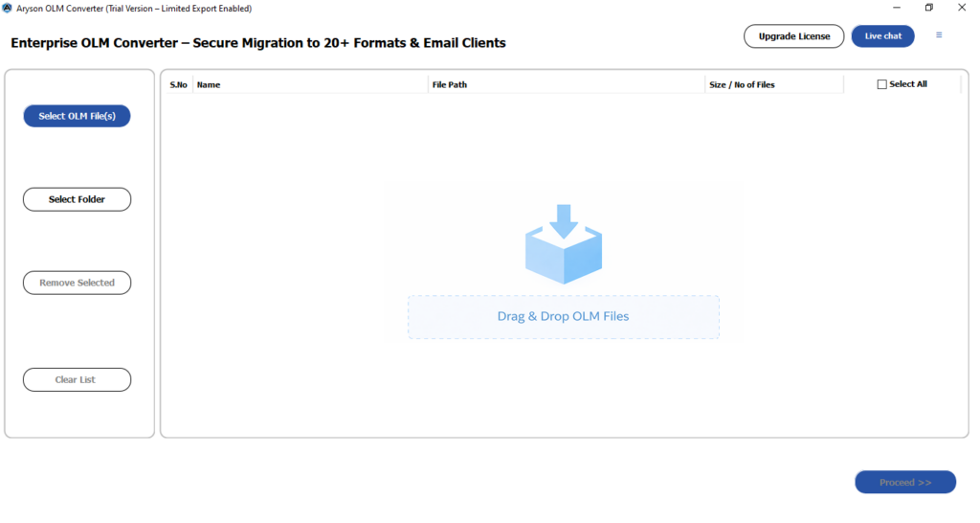Click the Clear List button
Image resolution: width=980 pixels, height=523 pixels.
[x=77, y=379]
